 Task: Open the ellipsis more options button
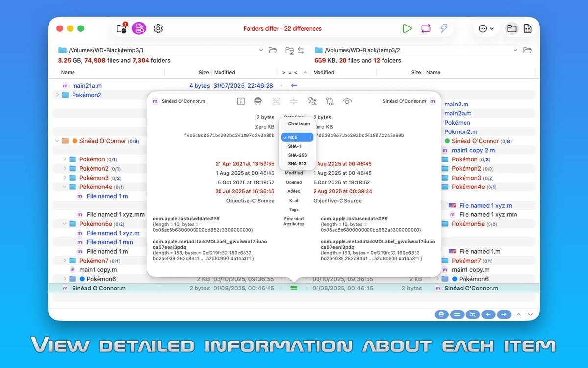(x=486, y=28)
